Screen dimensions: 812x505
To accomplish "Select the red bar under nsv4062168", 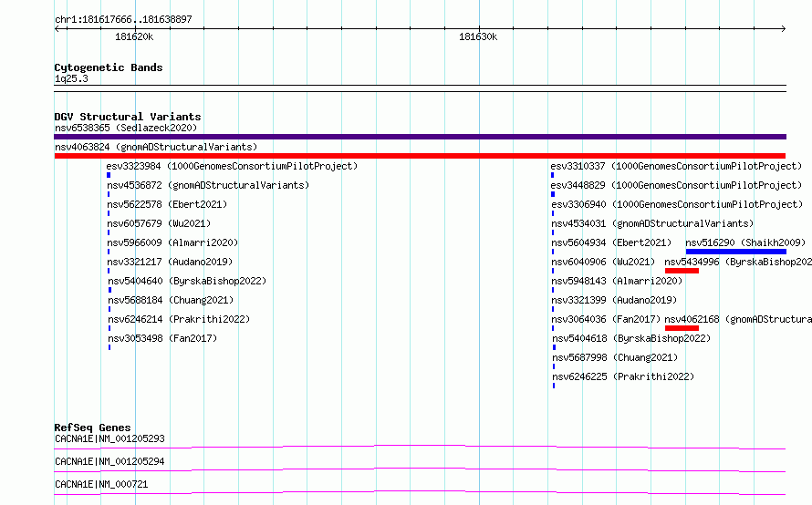I will point(682,328).
